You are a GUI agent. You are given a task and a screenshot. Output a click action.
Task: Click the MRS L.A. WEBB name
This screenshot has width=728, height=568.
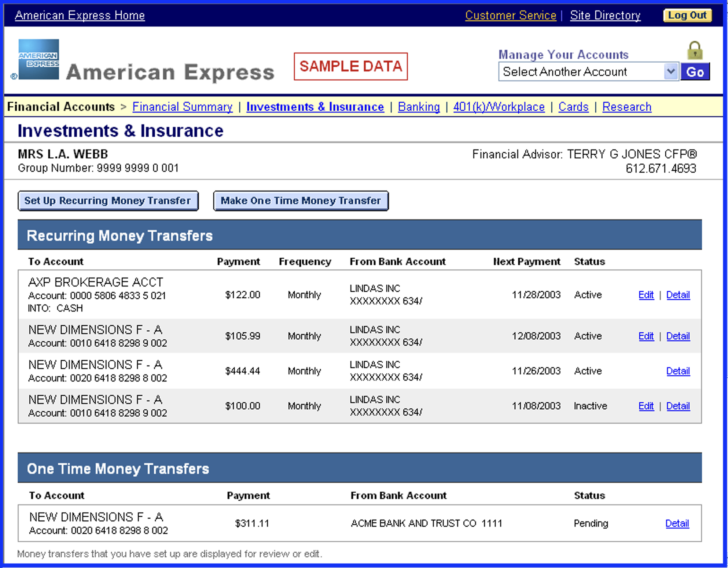[x=63, y=154]
